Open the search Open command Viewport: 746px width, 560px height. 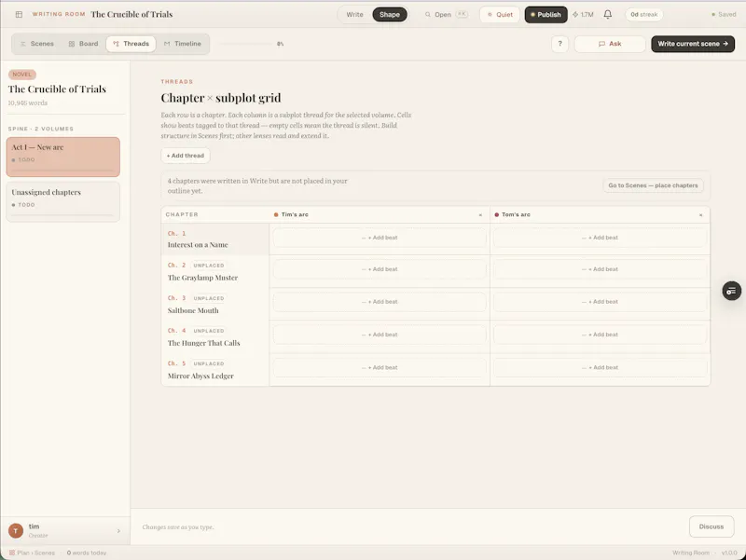tap(446, 15)
